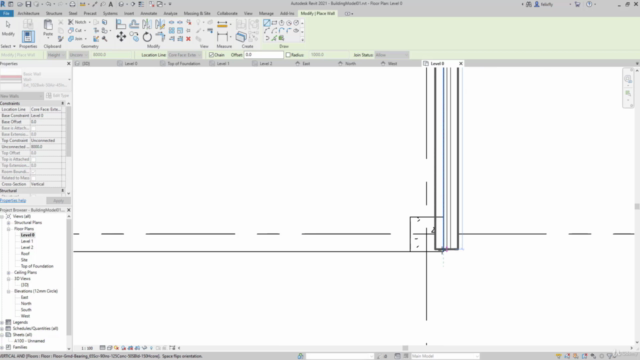Select the Rotate tool in Modify panel

coord(147,37)
